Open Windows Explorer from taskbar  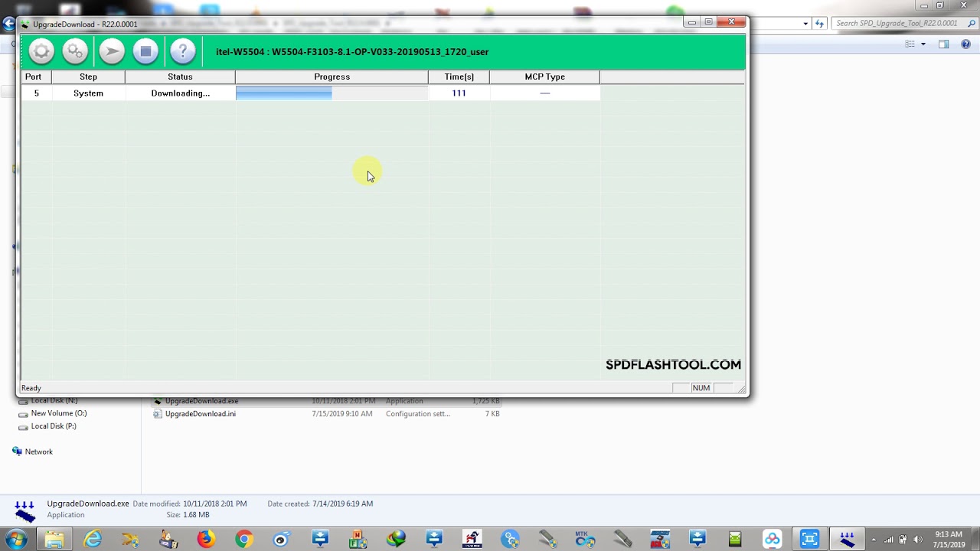click(54, 540)
